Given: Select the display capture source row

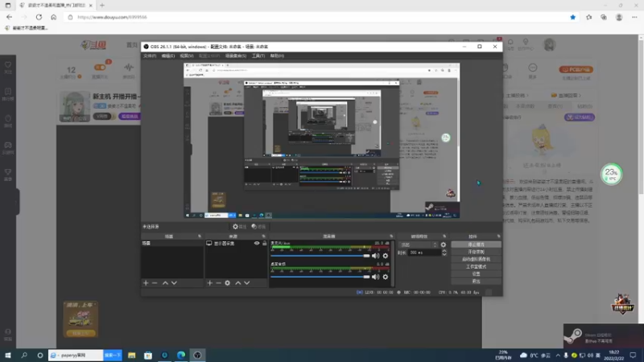Looking at the screenshot, I should click(236, 244).
